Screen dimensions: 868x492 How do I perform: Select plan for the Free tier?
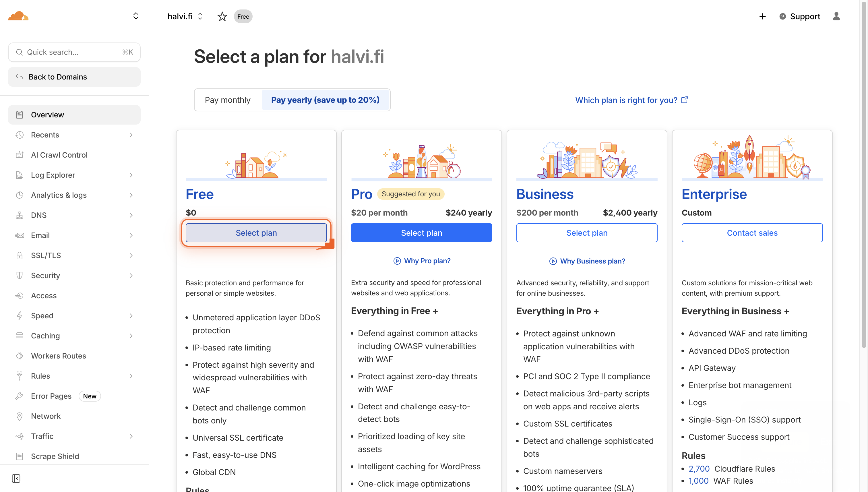coord(256,233)
